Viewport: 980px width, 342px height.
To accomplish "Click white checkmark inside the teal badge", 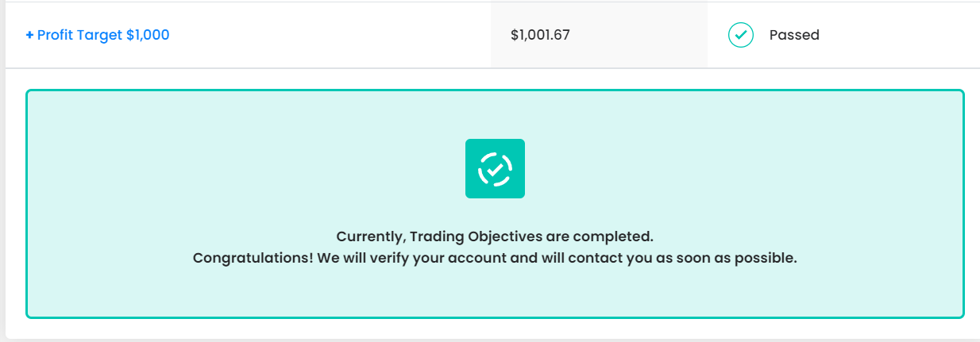I will pyautogui.click(x=495, y=168).
